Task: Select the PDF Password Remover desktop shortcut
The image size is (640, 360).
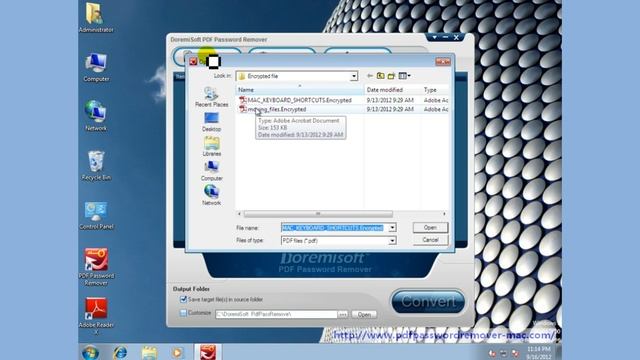Action: (96, 267)
